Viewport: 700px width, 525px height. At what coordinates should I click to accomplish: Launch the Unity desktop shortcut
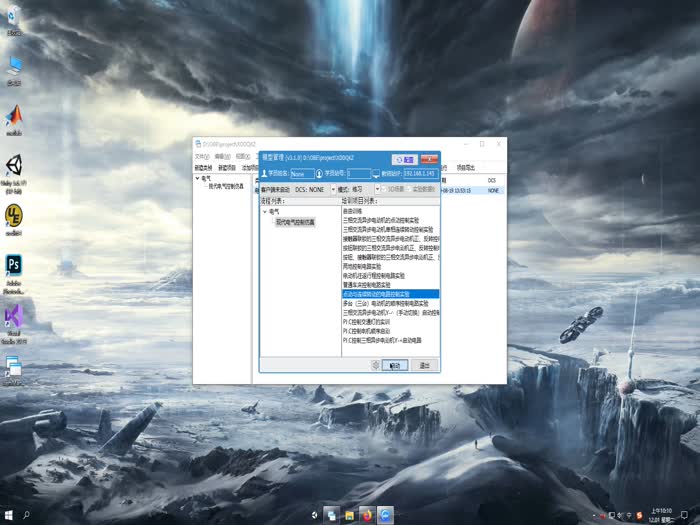coord(14,166)
